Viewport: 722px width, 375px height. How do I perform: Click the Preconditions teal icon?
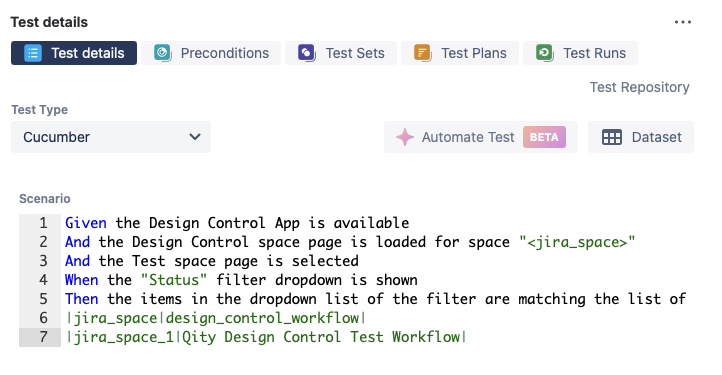163,53
